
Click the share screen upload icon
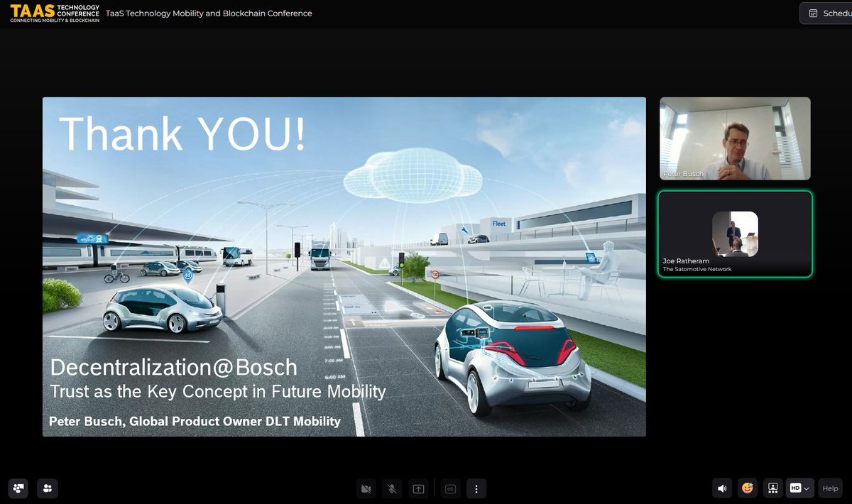[x=419, y=488]
